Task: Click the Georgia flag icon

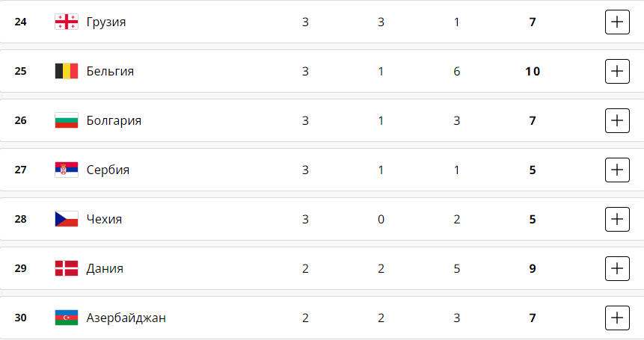Action: click(66, 22)
